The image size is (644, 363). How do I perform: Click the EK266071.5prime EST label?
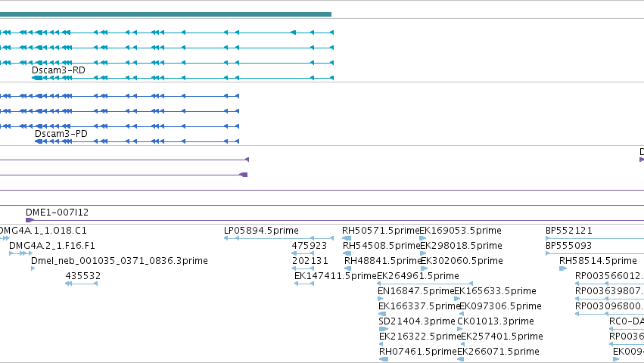[498, 352]
